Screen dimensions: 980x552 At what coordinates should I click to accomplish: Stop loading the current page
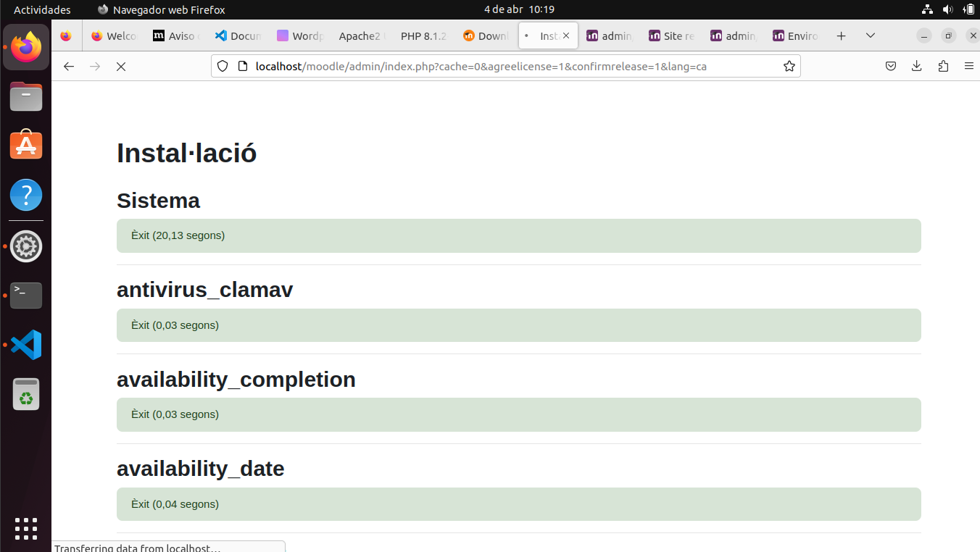click(x=121, y=65)
